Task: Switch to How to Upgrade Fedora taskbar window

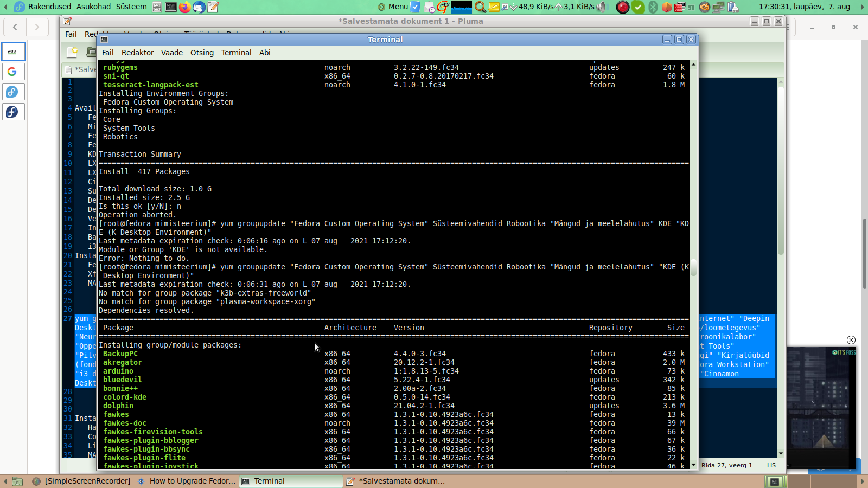Action: click(x=187, y=481)
